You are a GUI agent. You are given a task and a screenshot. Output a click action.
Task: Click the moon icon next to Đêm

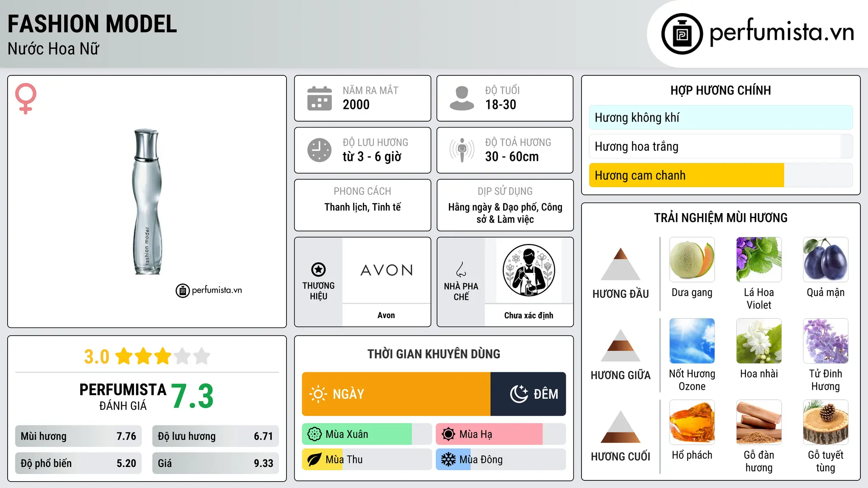click(x=519, y=394)
